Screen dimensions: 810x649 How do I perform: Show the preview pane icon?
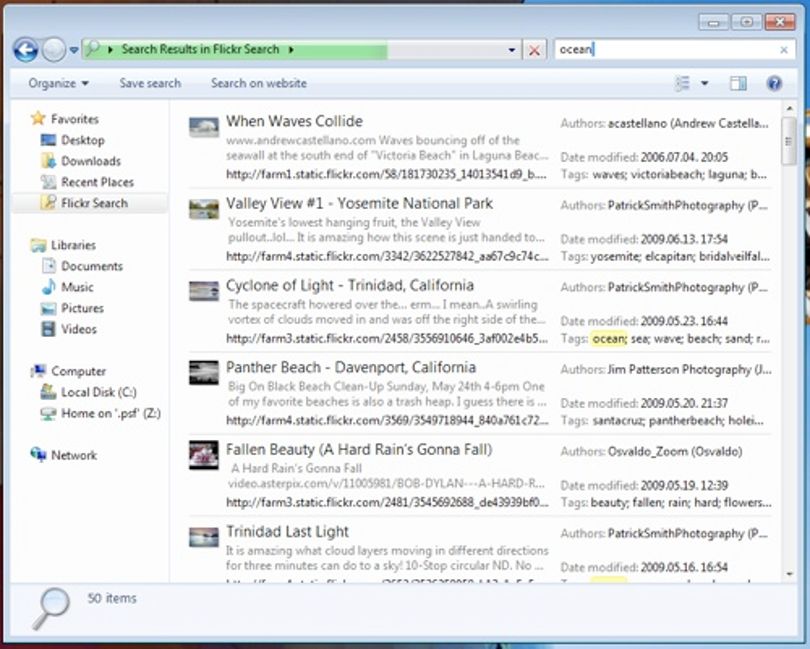[x=738, y=83]
